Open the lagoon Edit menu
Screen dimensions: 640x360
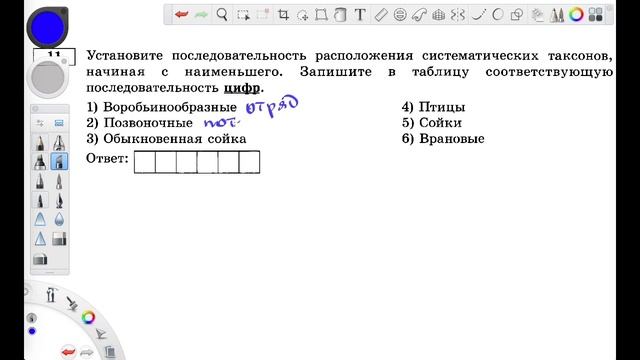click(101, 334)
